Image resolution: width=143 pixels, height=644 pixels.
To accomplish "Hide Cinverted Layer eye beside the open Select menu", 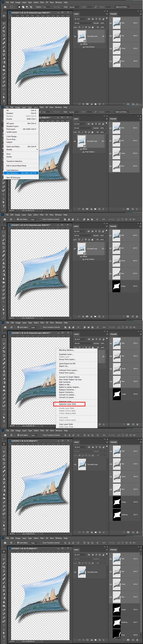I will [75, 141].
